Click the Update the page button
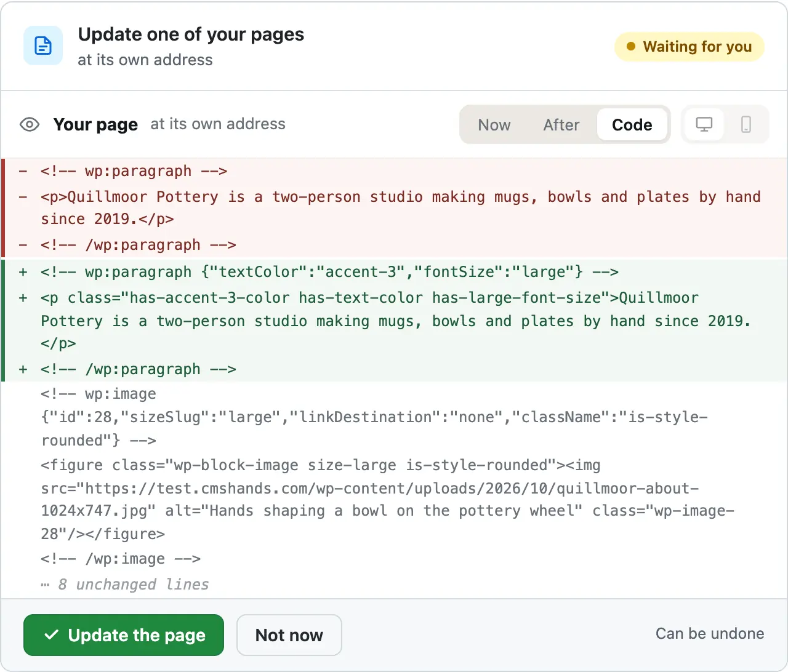 pyautogui.click(x=124, y=635)
